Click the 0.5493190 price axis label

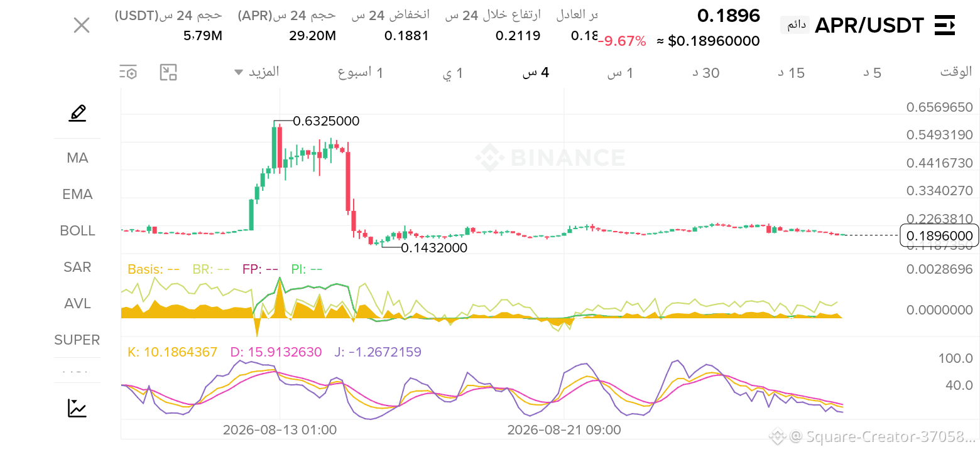click(939, 135)
